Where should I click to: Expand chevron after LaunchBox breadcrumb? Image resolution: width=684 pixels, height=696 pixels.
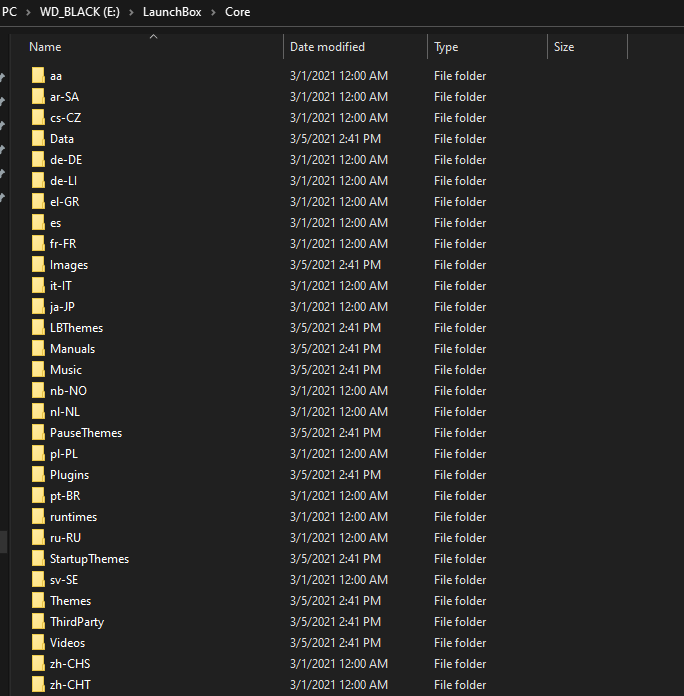(213, 12)
